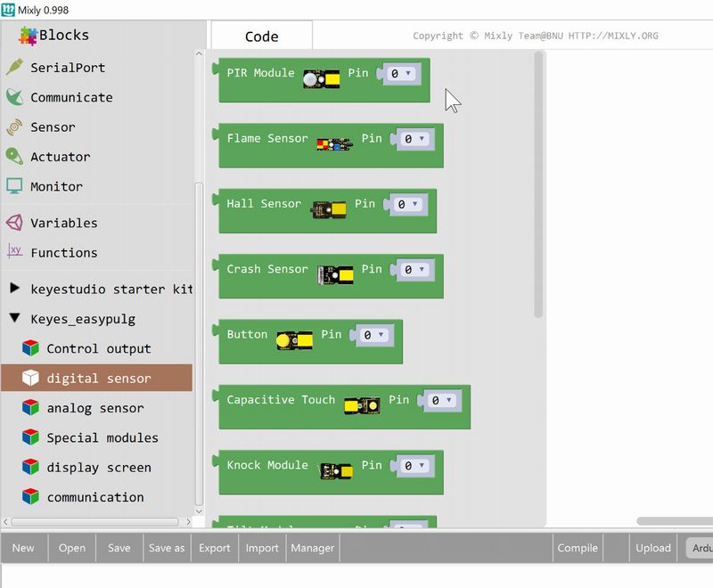The image size is (713, 588).
Task: Click the Knock Module picture
Action: point(336,471)
